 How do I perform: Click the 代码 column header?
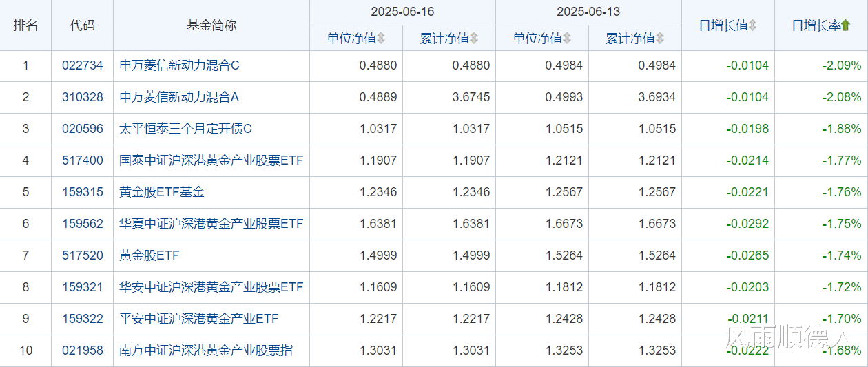click(x=83, y=25)
